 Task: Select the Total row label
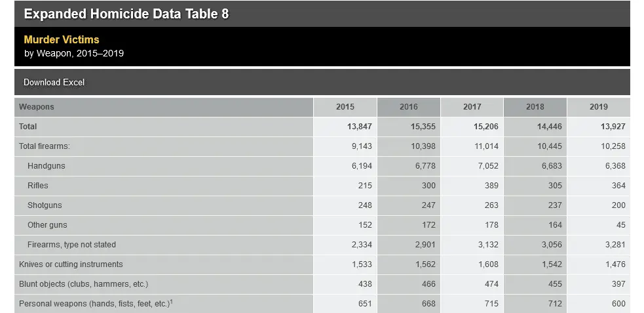tap(28, 127)
